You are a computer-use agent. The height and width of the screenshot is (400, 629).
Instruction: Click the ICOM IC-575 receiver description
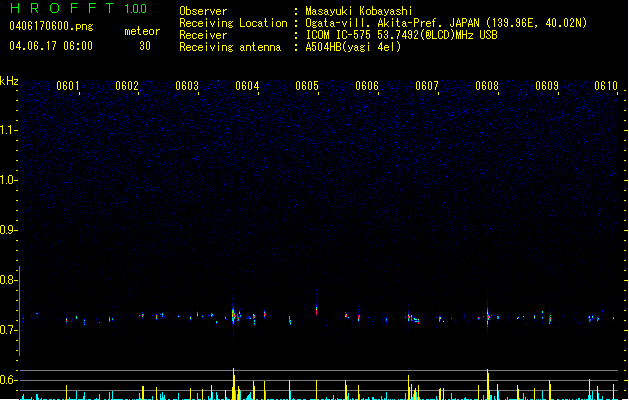402,35
